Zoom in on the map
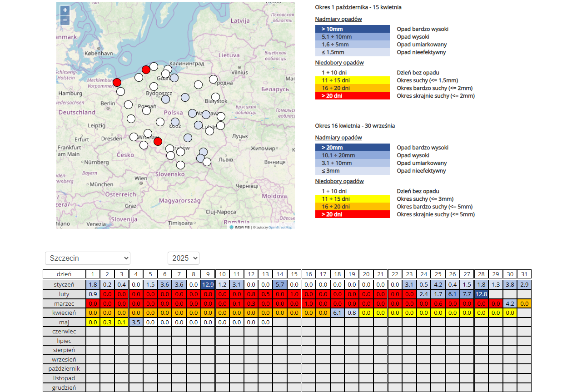Image resolution: width=567 pixels, height=392 pixels. click(65, 10)
